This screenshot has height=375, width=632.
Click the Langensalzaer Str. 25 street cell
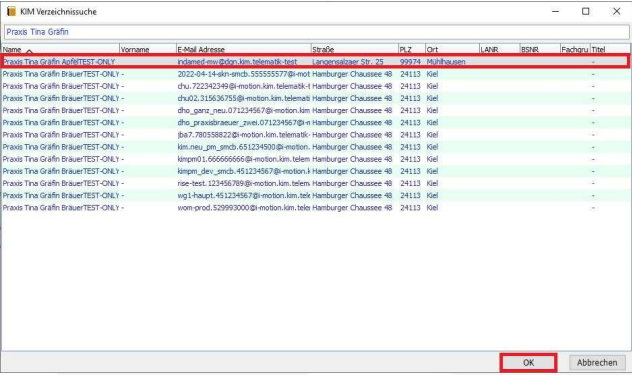pyautogui.click(x=347, y=62)
